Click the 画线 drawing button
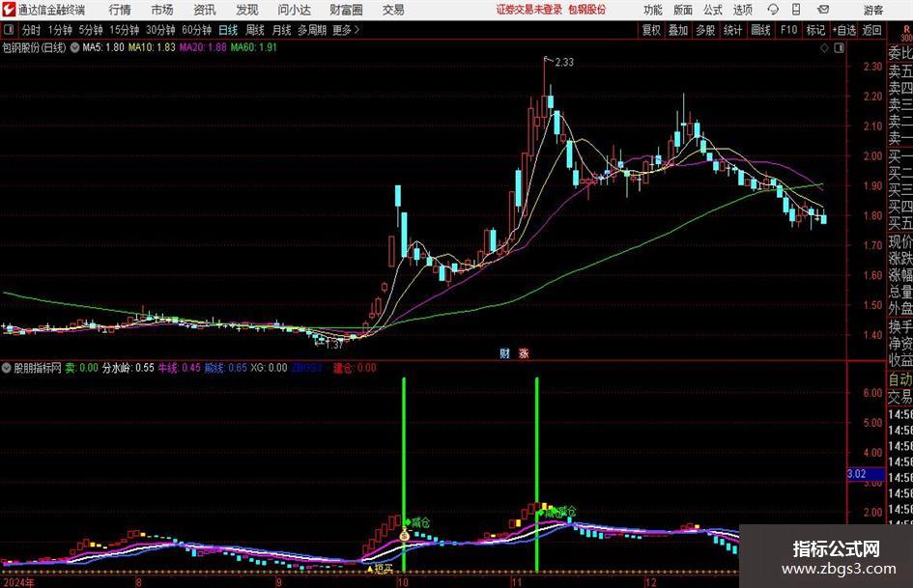Screen dimensions: 913x588 pyautogui.click(x=760, y=30)
